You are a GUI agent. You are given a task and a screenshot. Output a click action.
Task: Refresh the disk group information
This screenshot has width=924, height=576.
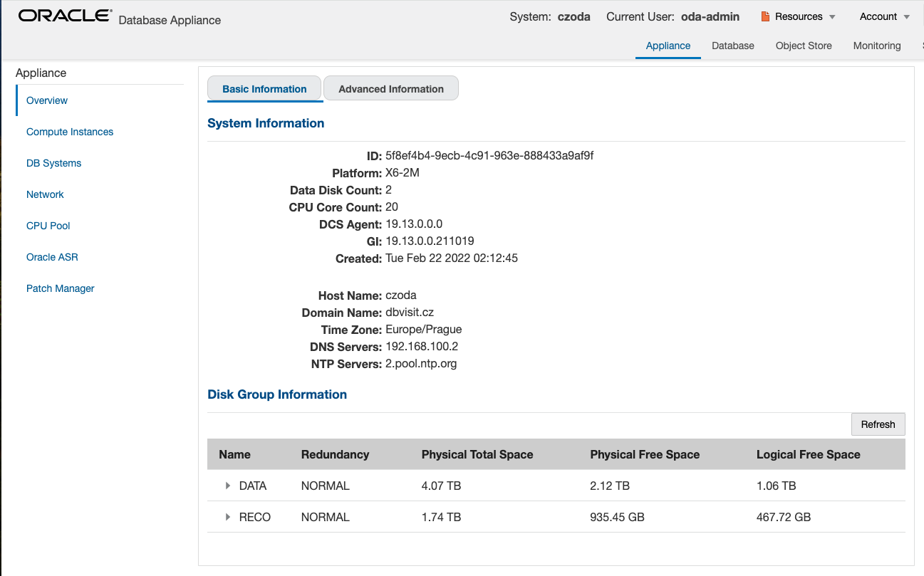878,424
